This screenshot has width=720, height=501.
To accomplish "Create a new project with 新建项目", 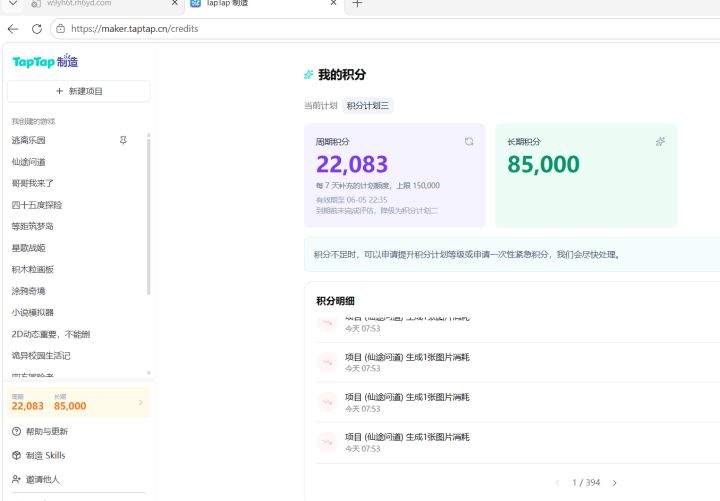I will point(79,91).
